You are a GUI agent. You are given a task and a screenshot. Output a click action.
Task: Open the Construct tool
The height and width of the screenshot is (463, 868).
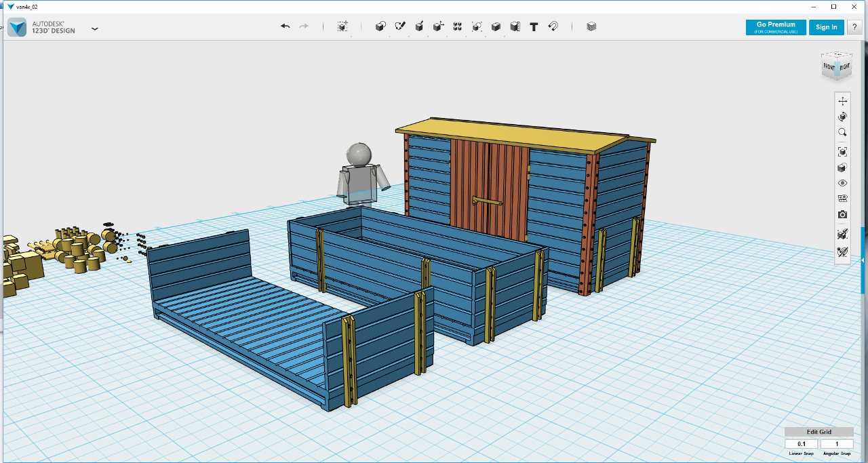point(419,26)
